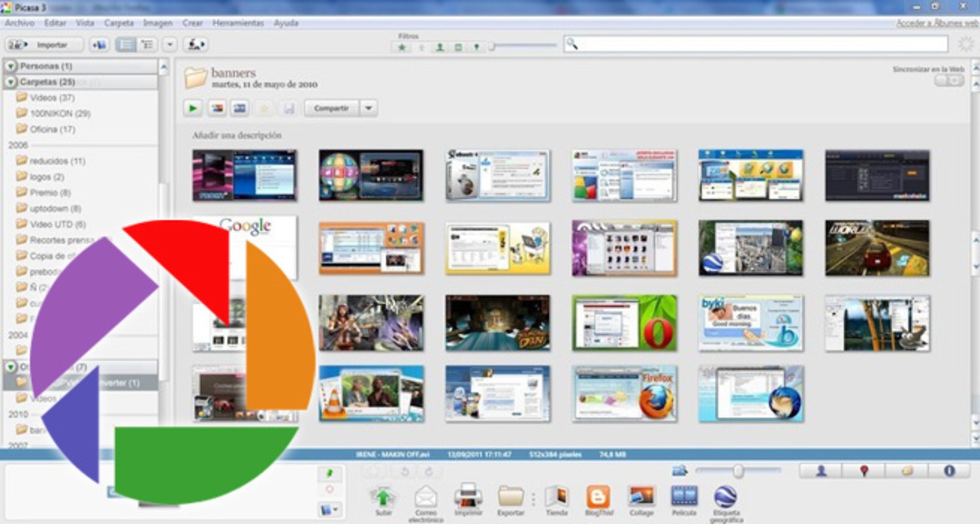Image resolution: width=980 pixels, height=524 pixels.
Task: Toggle the People panel button
Action: (821, 471)
